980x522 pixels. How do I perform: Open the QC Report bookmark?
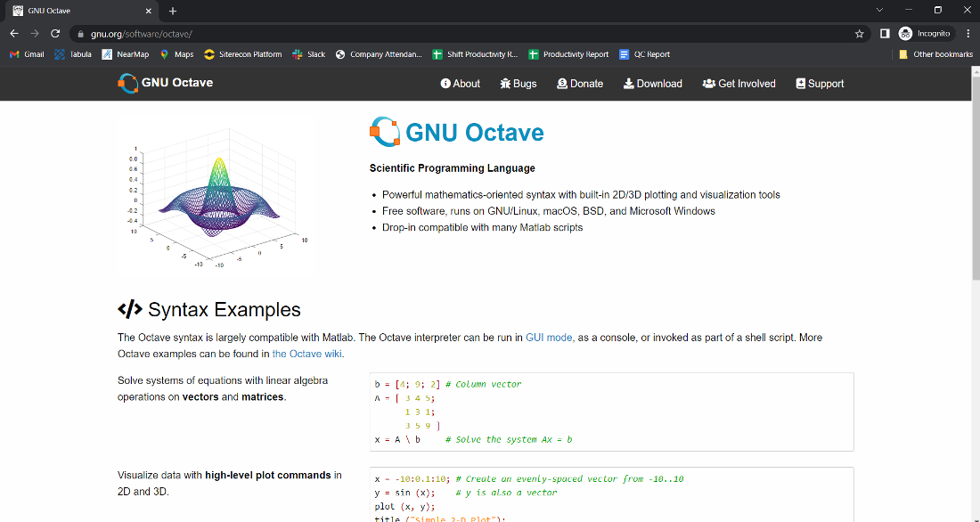click(644, 54)
